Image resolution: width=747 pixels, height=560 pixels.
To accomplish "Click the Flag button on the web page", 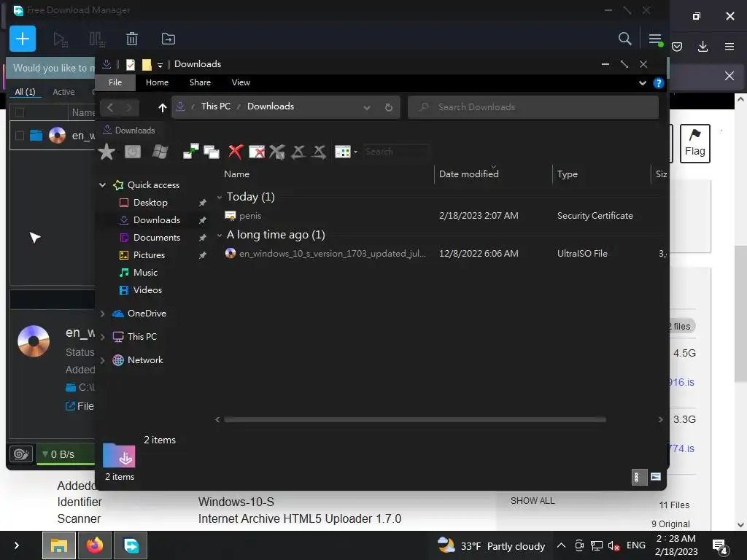I will point(694,144).
